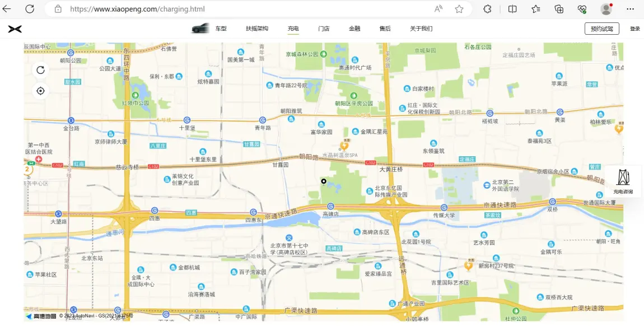This screenshot has width=644, height=331.
Task: Click the car thumbnail beside 车型
Action: click(x=200, y=29)
